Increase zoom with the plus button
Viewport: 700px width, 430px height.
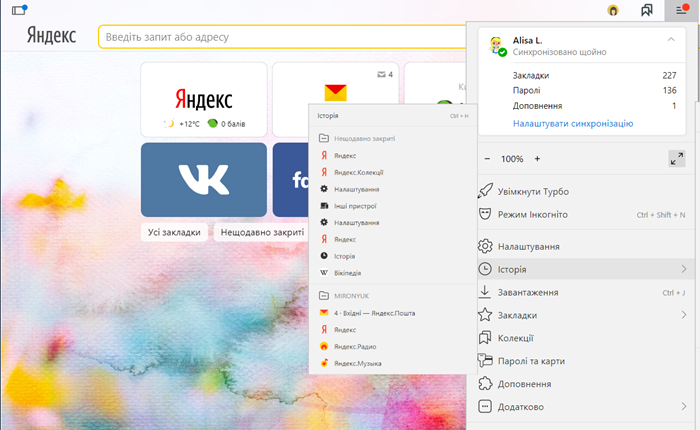point(537,159)
